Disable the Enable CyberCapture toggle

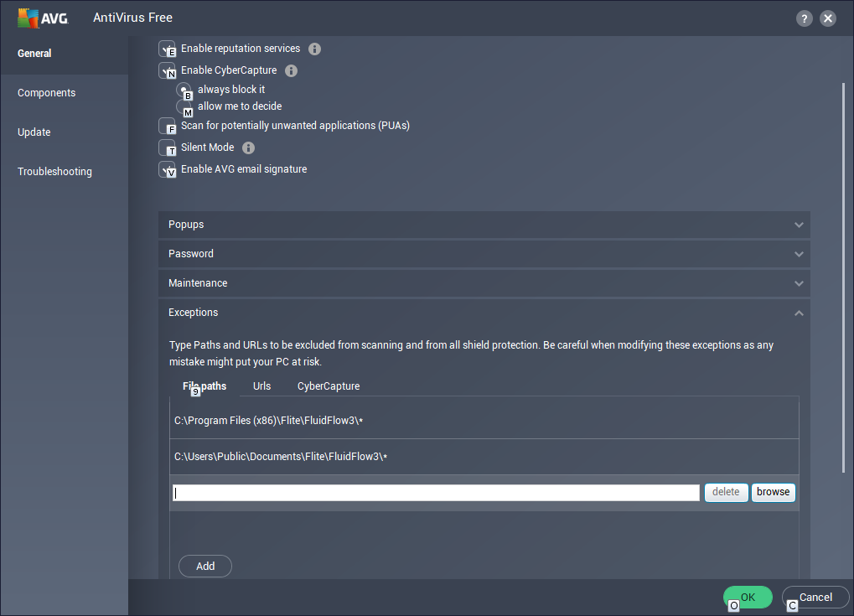[x=167, y=70]
